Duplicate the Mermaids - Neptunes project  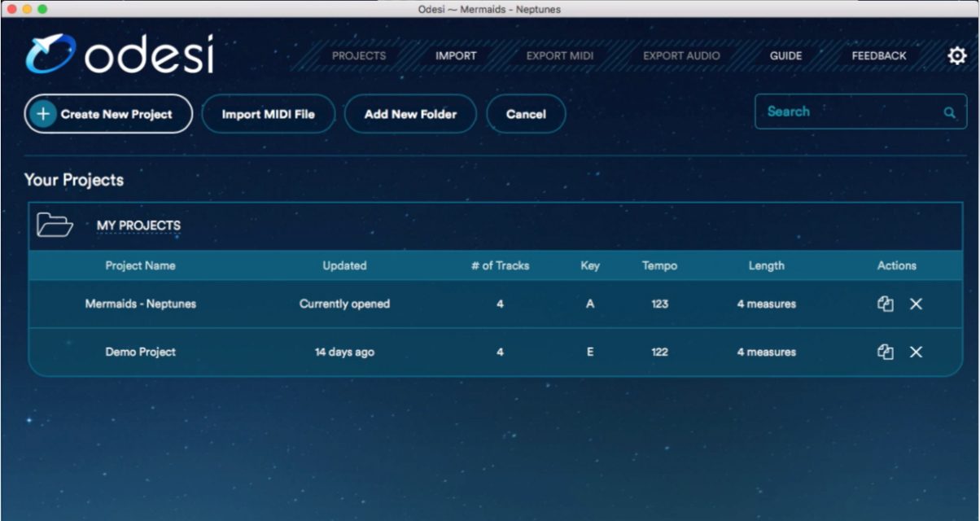point(886,304)
